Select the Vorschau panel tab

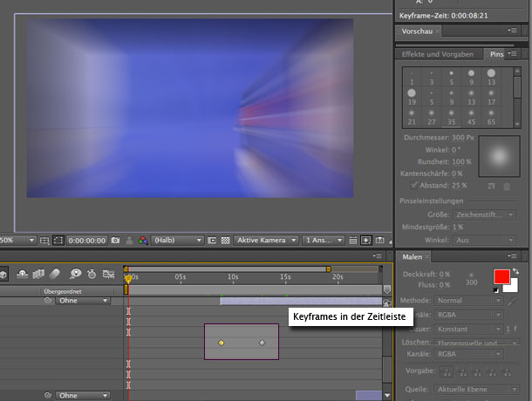tap(416, 31)
